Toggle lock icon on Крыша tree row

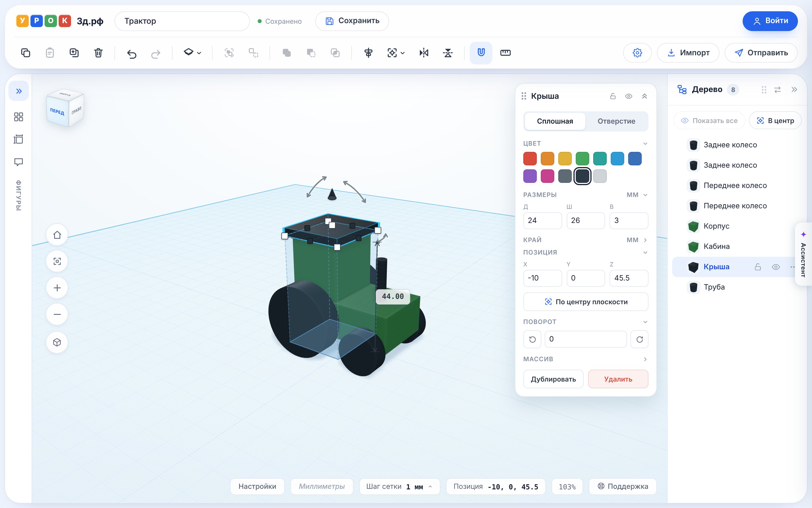pos(758,267)
